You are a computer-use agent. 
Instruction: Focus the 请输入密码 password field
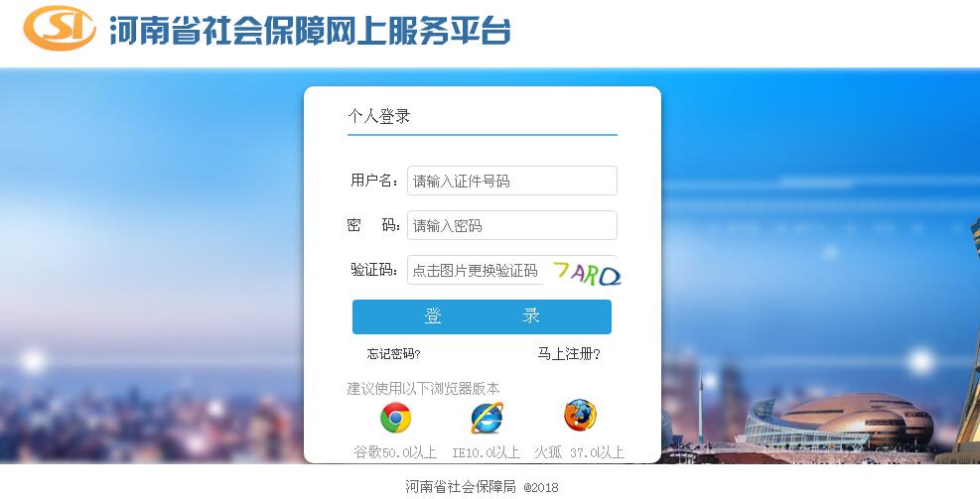tap(512, 225)
